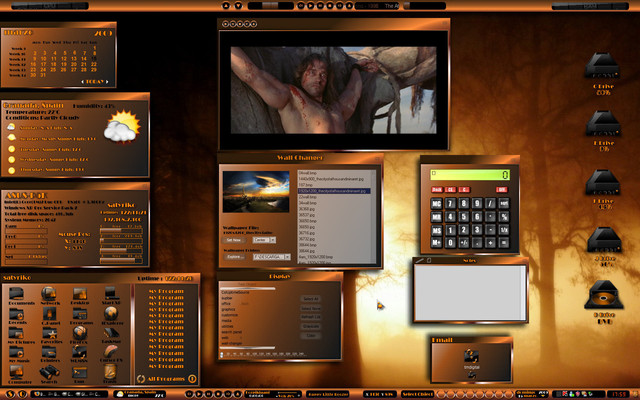Open the Printers folder icon
640x400 pixels.
[x=49, y=352]
